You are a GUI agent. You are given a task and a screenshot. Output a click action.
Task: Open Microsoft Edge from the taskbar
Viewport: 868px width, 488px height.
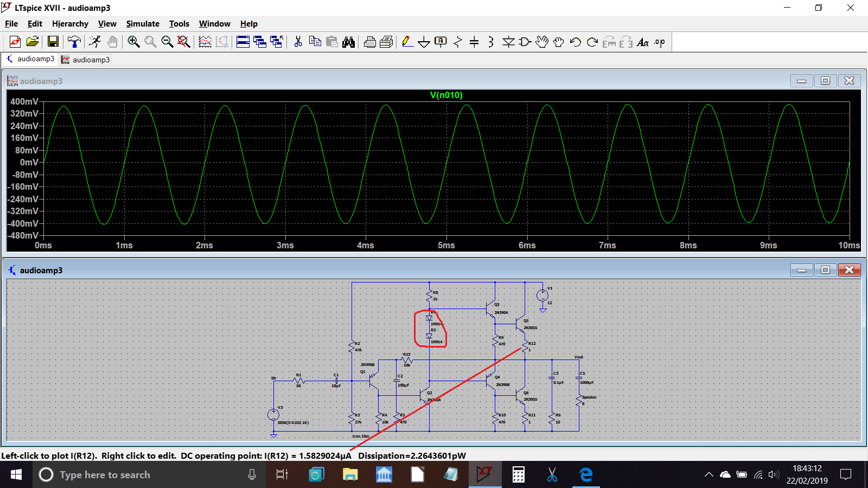pos(586,474)
